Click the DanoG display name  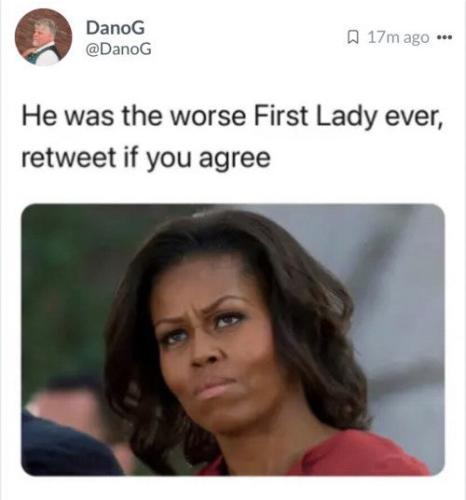click(115, 27)
